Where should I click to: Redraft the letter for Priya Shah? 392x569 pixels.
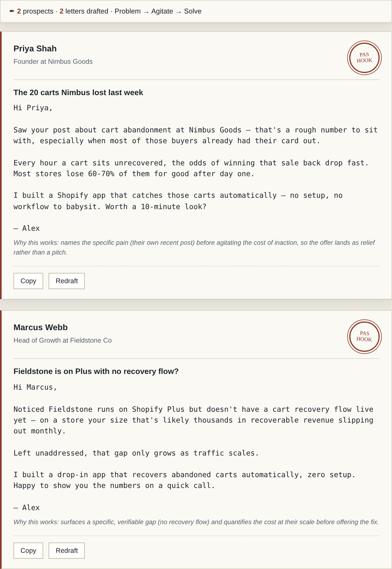(67, 281)
